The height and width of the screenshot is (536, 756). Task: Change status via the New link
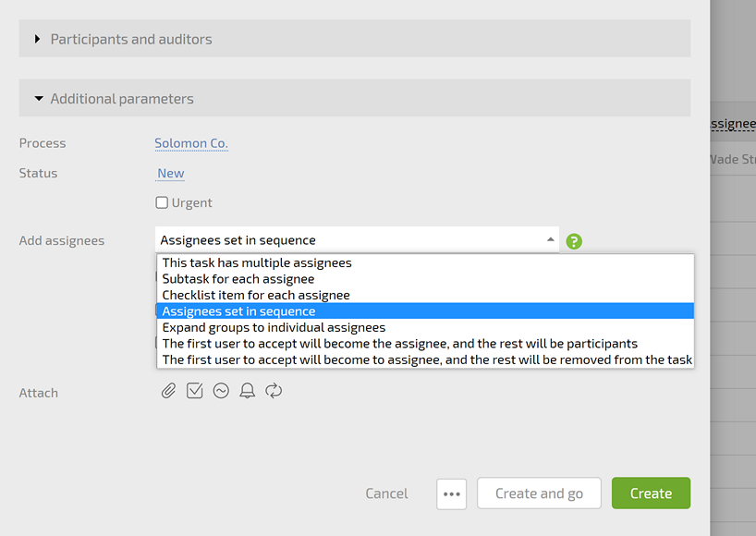(x=171, y=174)
